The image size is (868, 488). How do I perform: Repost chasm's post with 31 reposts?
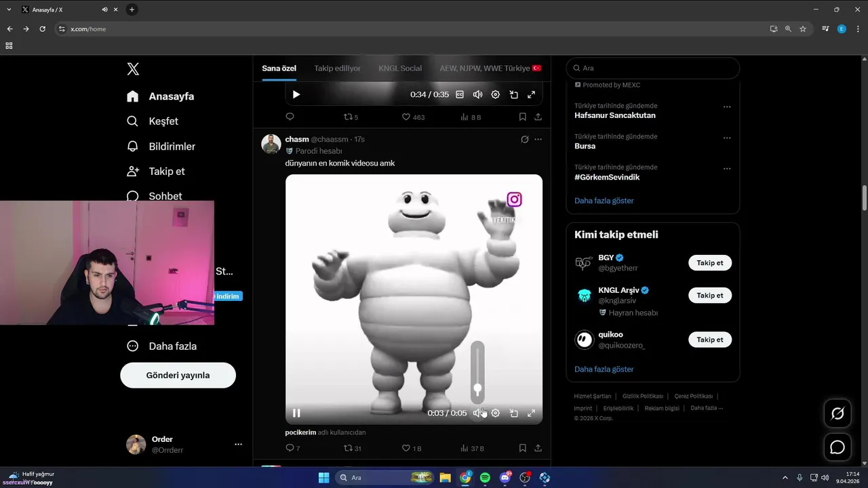[x=352, y=448]
